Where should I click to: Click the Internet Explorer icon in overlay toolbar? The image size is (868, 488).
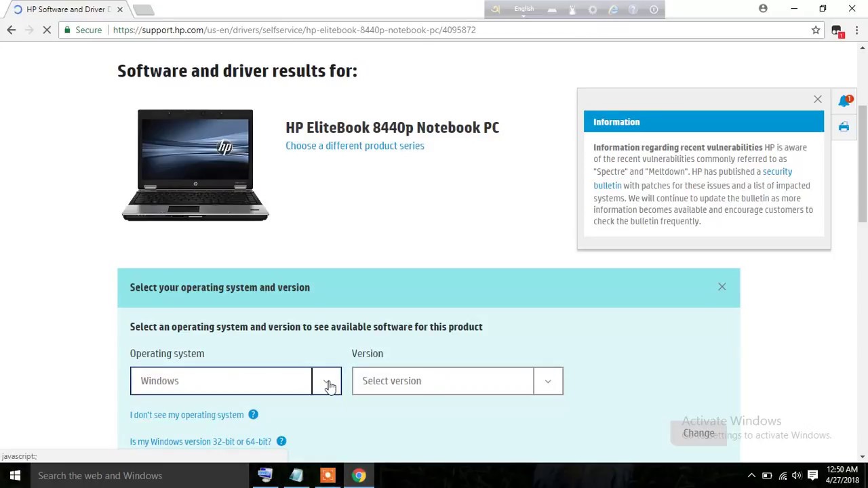(x=613, y=9)
